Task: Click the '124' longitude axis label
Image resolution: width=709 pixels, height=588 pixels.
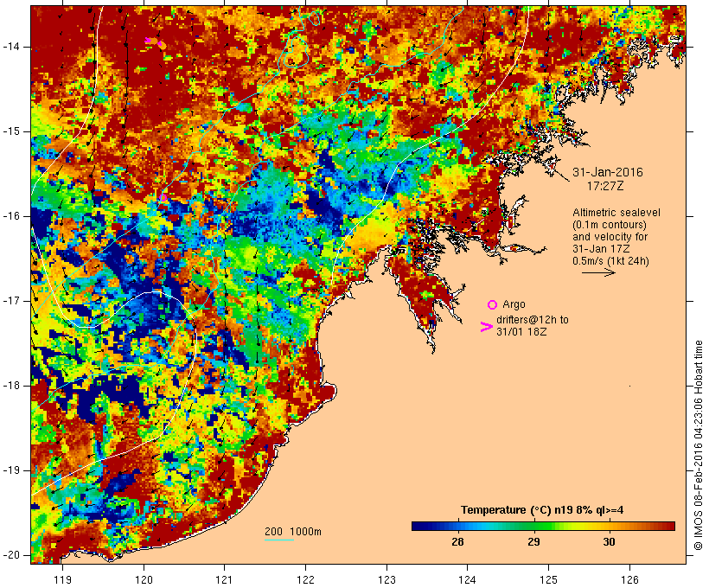Action: 467,579
